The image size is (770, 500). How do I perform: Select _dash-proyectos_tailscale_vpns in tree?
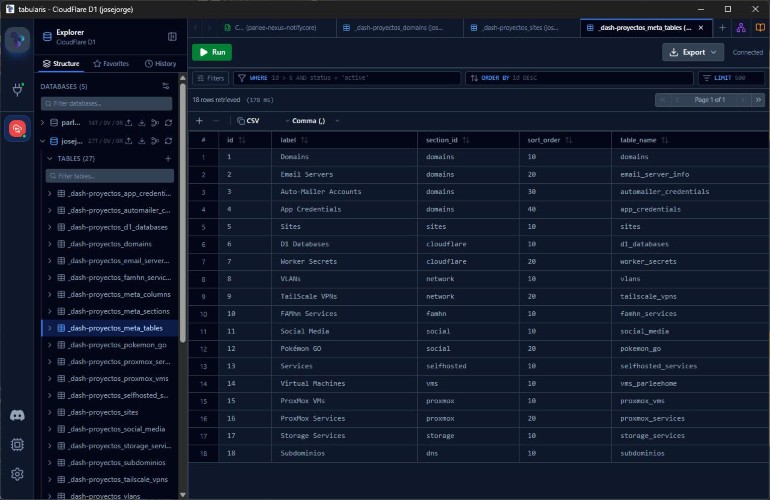point(110,479)
